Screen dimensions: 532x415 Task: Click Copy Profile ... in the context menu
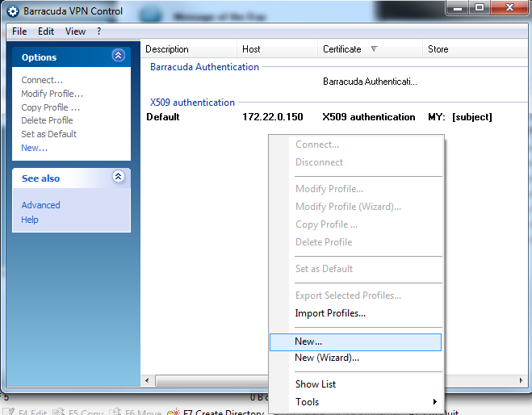point(355,224)
